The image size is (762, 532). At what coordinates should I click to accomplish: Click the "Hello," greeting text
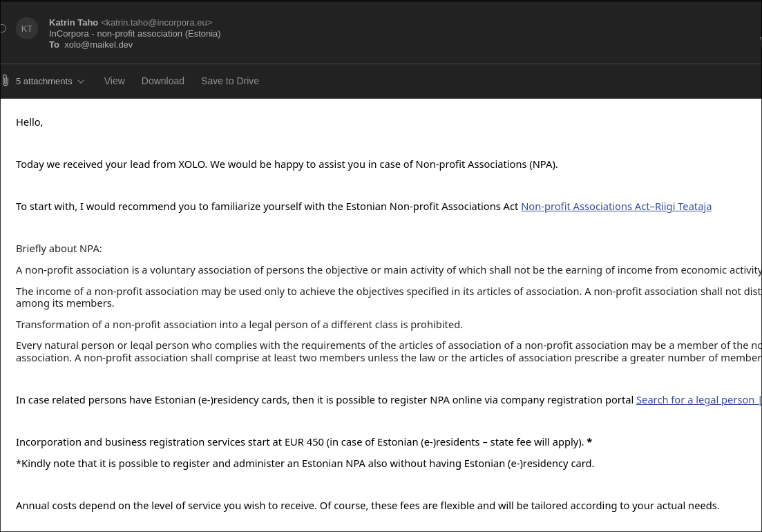coord(30,122)
